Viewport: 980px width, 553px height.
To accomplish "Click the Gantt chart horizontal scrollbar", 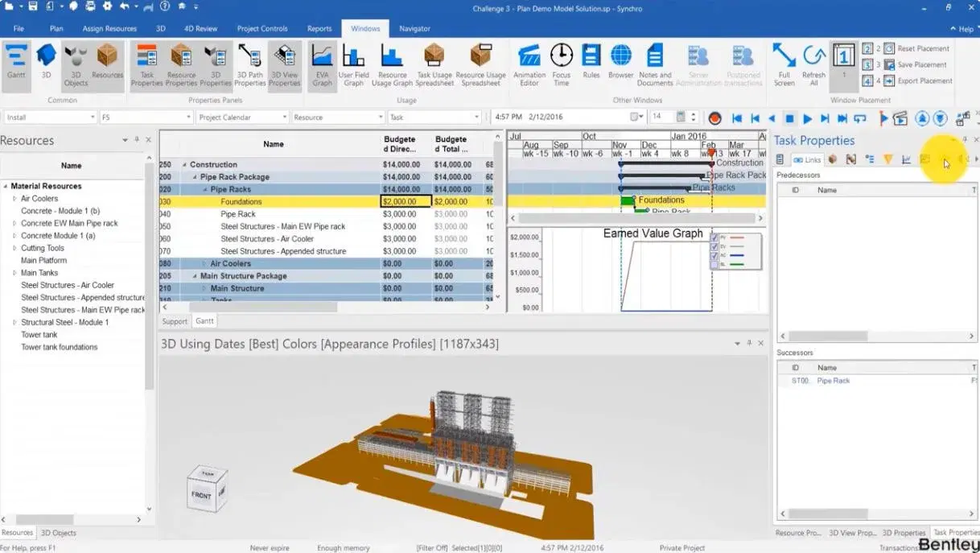I will 636,218.
